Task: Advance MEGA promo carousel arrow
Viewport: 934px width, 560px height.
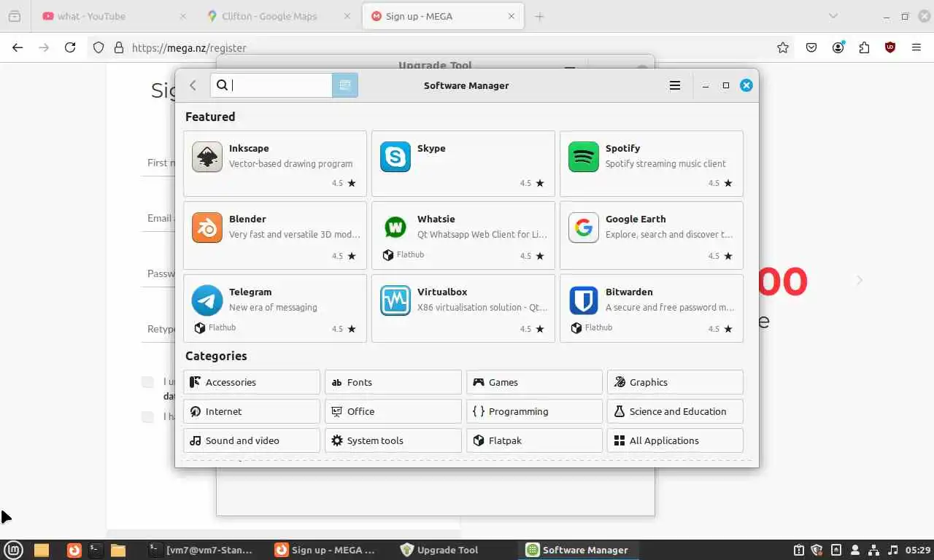Action: [x=860, y=280]
